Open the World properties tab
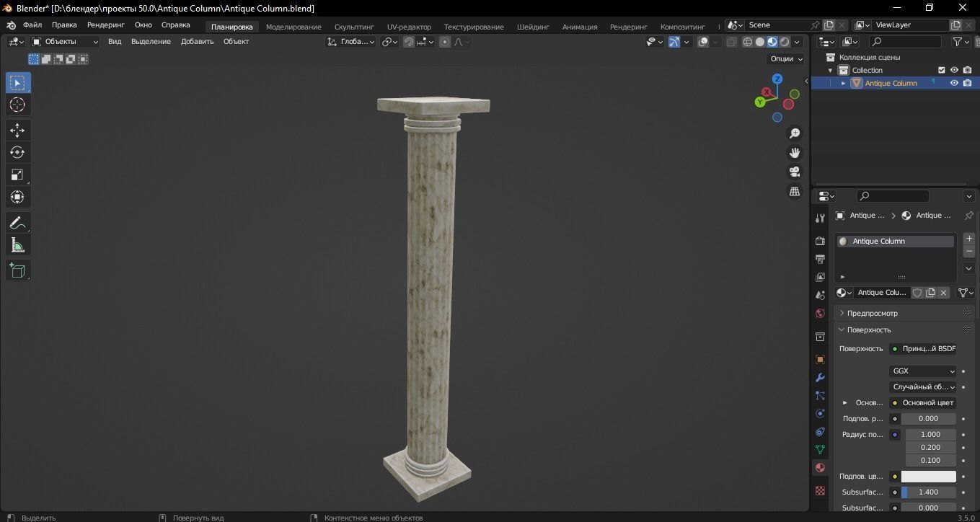980x522 pixels. click(x=820, y=314)
